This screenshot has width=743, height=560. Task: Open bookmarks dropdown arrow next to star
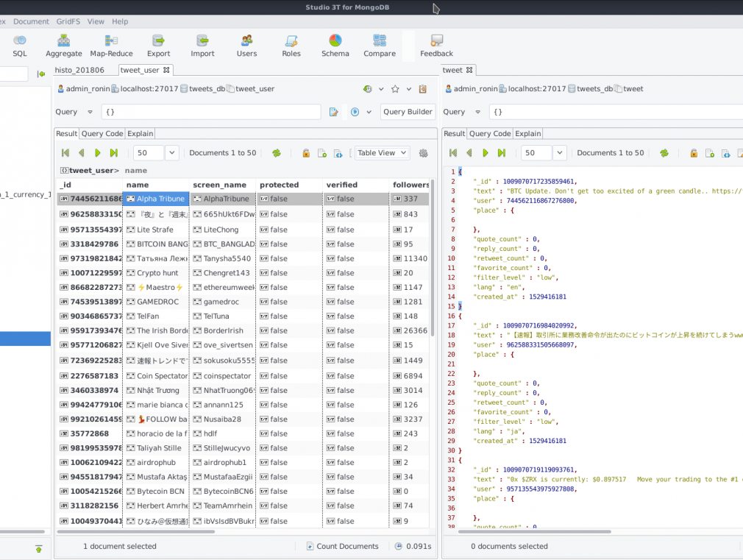coord(409,88)
